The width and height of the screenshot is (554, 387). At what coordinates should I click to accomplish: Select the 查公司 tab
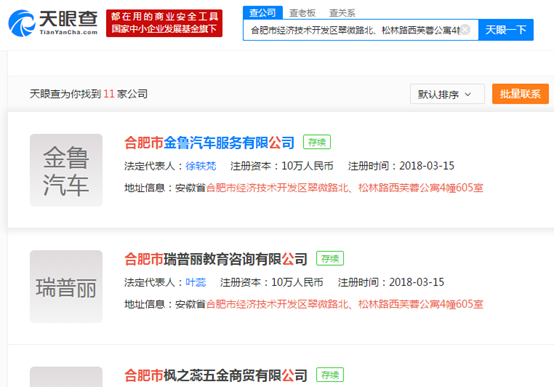(x=263, y=13)
